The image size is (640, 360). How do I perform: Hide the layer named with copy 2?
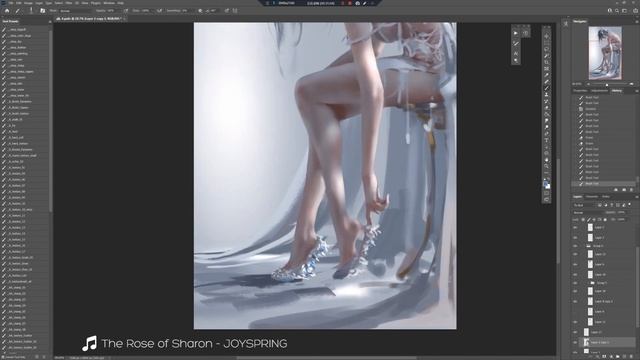pos(575,301)
